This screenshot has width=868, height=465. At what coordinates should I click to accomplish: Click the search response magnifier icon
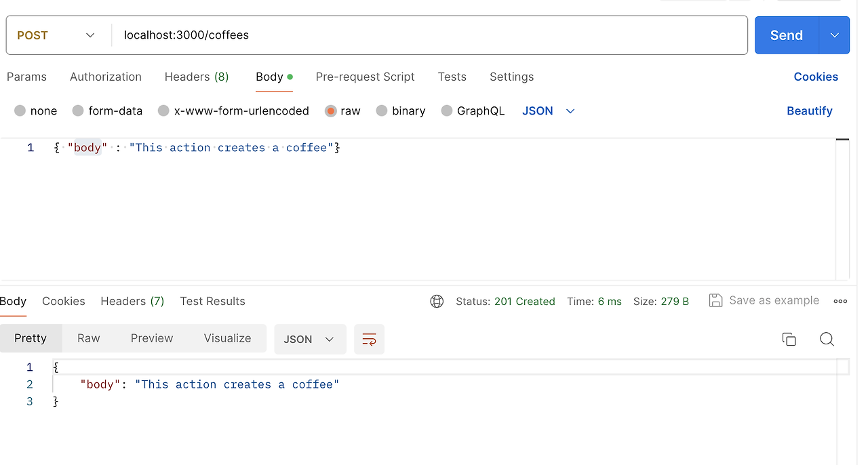[x=827, y=339]
